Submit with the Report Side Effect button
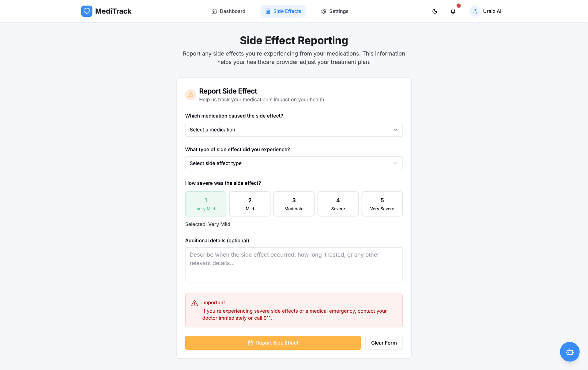The image size is (588, 370). pyautogui.click(x=273, y=343)
